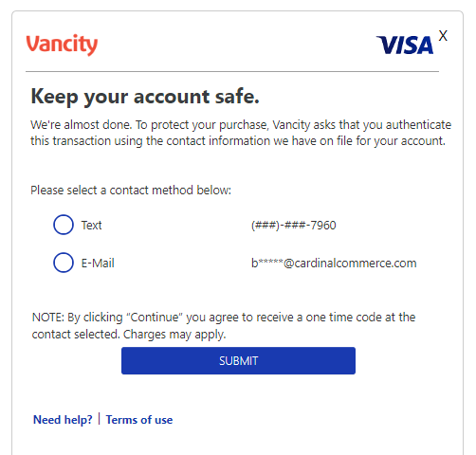This screenshot has height=455, width=476.
Task: Click the separator between the help links
Action: click(99, 419)
